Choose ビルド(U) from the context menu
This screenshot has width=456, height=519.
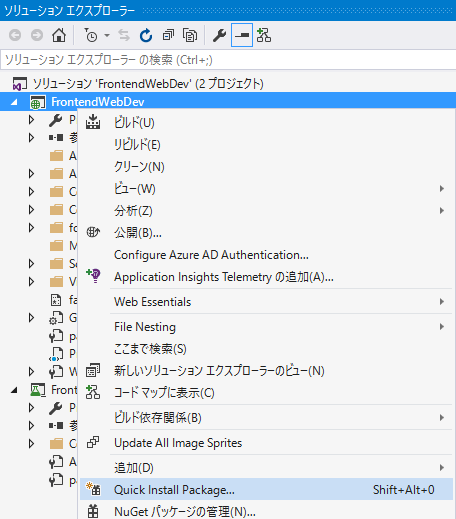click(266, 123)
